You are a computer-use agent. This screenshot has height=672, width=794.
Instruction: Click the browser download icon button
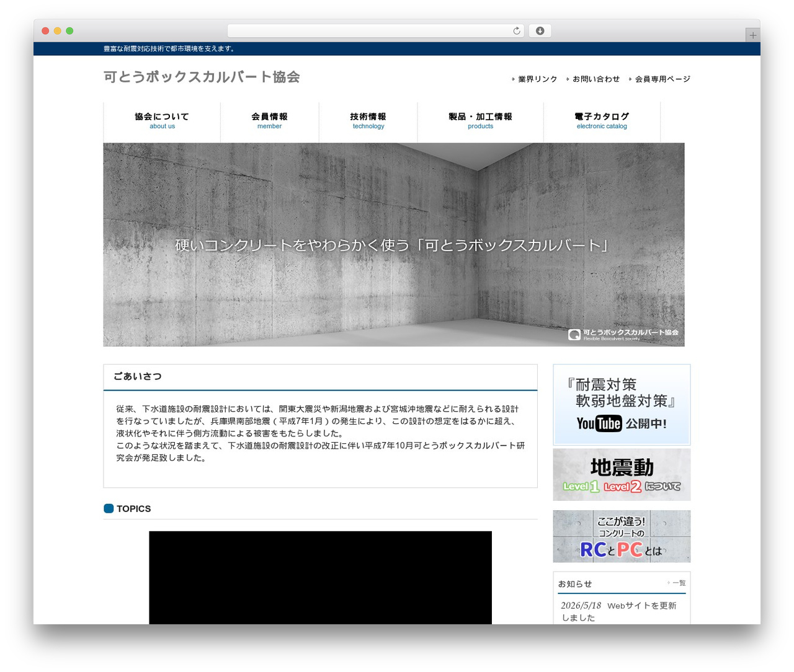[x=540, y=31]
